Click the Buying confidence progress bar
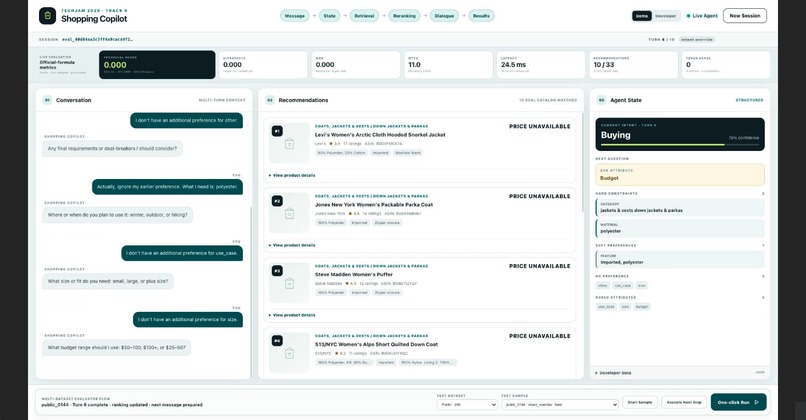Viewport: 806px width, 420px height. tap(680, 145)
